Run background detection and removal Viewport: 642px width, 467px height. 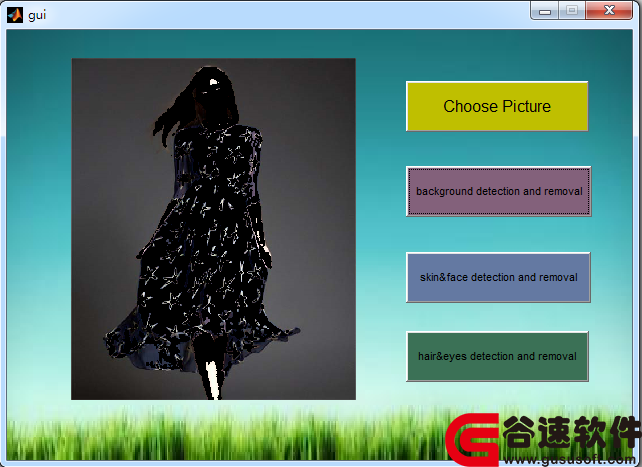point(499,191)
